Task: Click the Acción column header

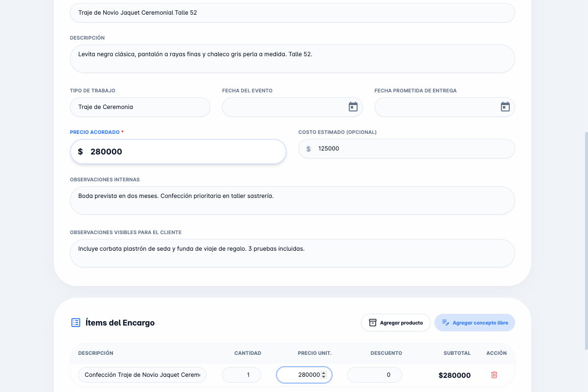Action: [x=497, y=353]
